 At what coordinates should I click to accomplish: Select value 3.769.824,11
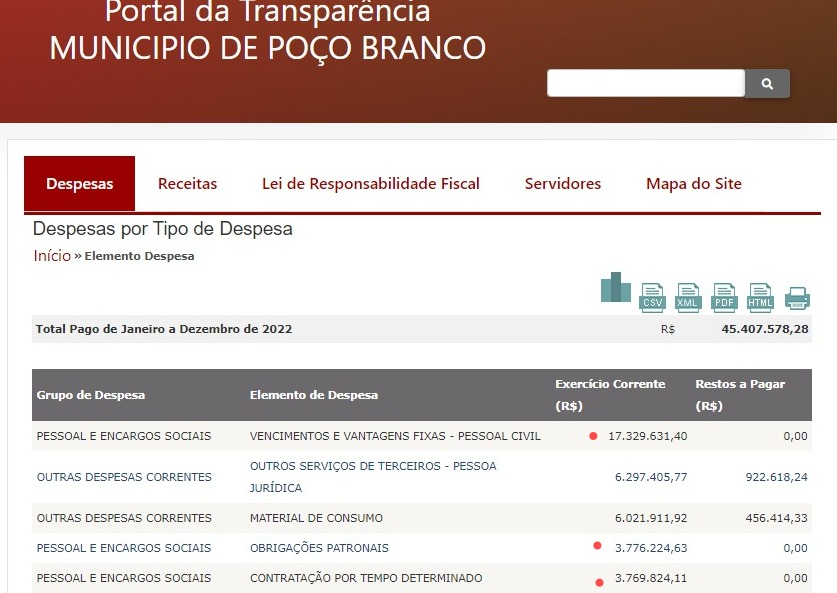(x=651, y=578)
